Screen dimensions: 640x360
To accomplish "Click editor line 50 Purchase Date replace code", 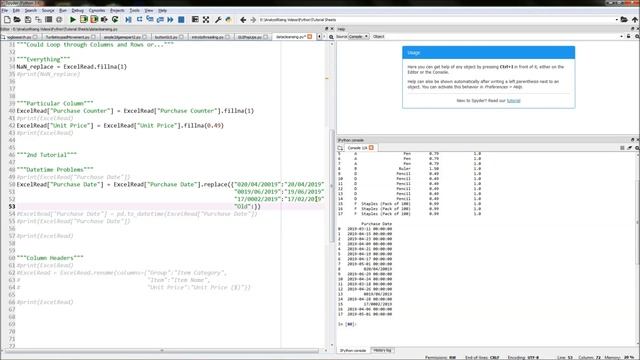I will tap(170, 184).
